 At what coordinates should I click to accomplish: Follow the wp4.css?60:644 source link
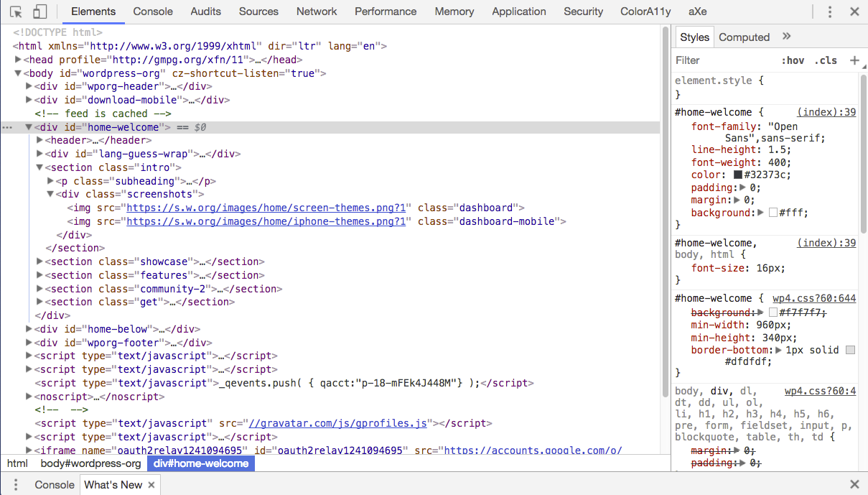click(x=814, y=297)
